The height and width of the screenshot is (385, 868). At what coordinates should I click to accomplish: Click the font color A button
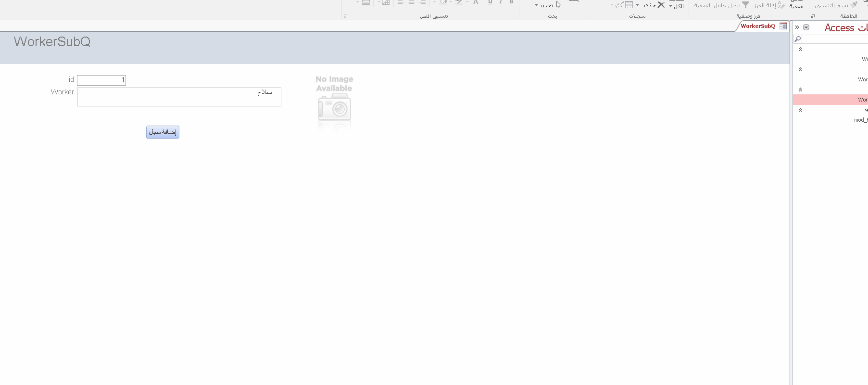click(x=476, y=2)
